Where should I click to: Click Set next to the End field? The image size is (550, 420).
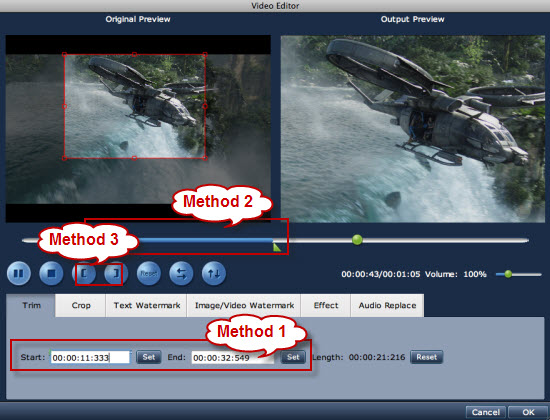point(293,357)
